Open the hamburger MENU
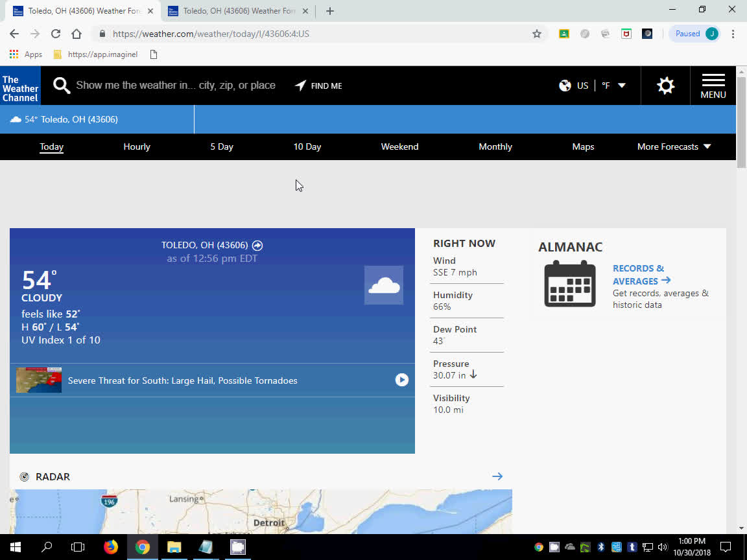This screenshot has width=747, height=560. tap(713, 86)
